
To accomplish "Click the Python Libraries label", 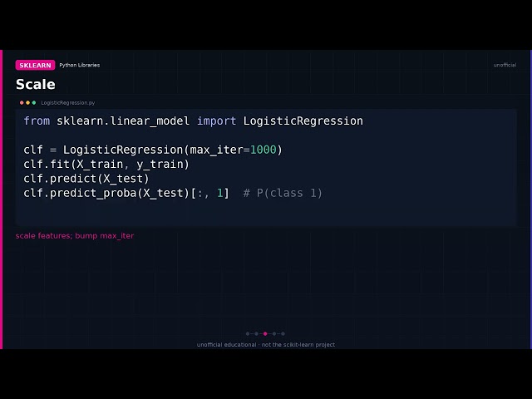I will 80,65.
